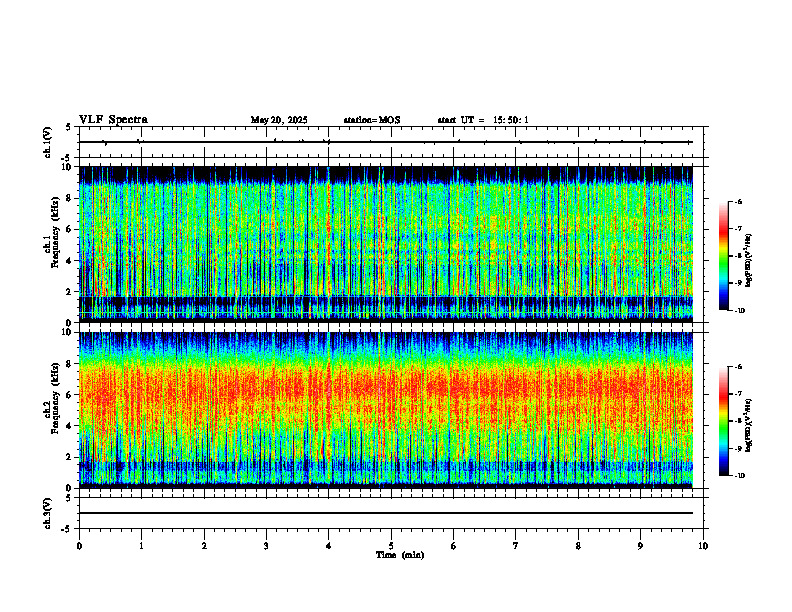
Task: Click time axis tick label "10"
Action: (703, 546)
